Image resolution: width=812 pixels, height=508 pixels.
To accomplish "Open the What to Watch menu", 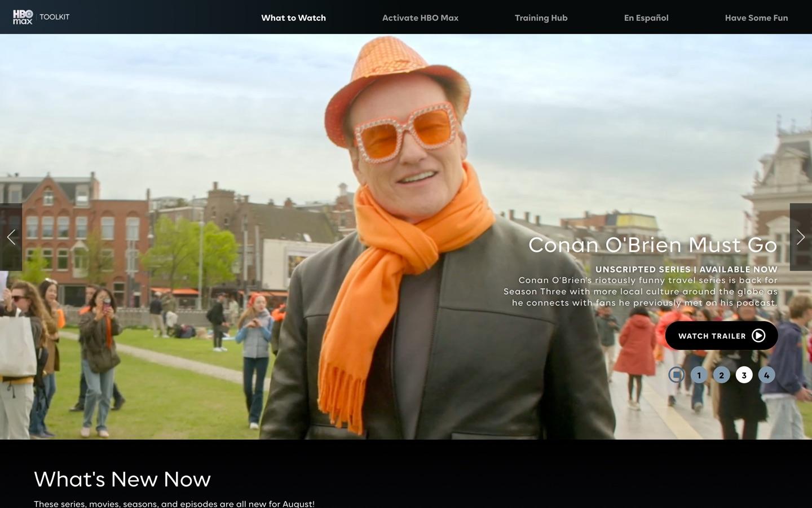I will (x=293, y=17).
